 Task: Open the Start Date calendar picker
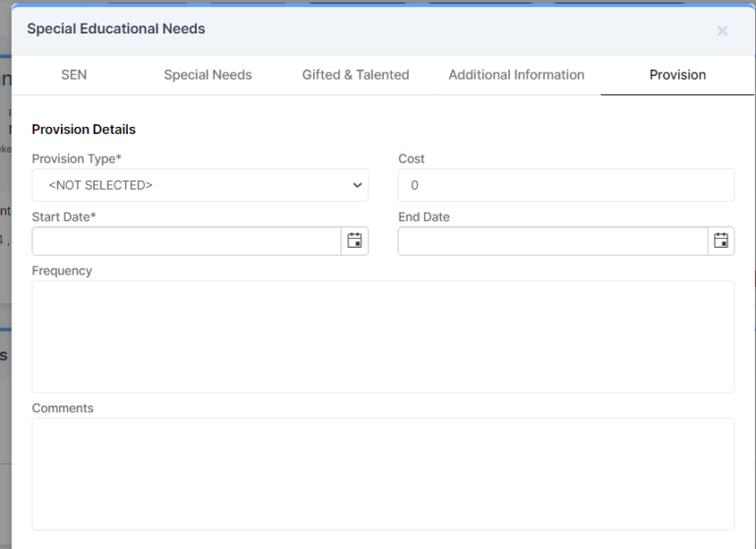click(x=354, y=241)
